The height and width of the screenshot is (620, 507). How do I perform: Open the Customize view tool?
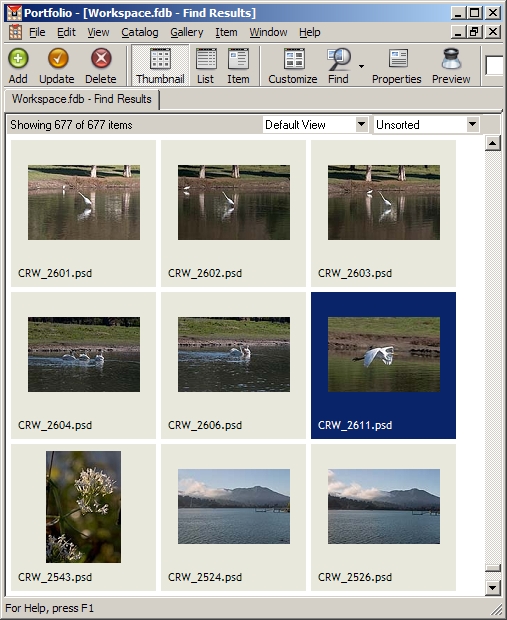coord(293,66)
